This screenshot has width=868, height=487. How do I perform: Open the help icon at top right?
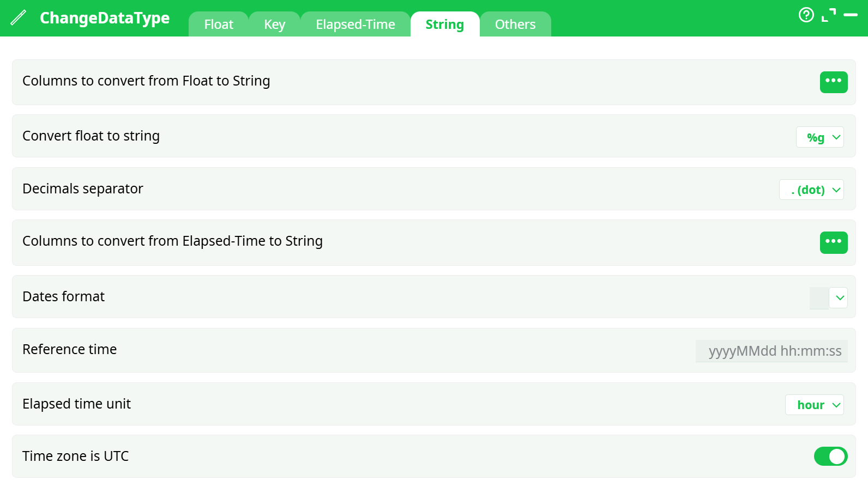click(806, 15)
